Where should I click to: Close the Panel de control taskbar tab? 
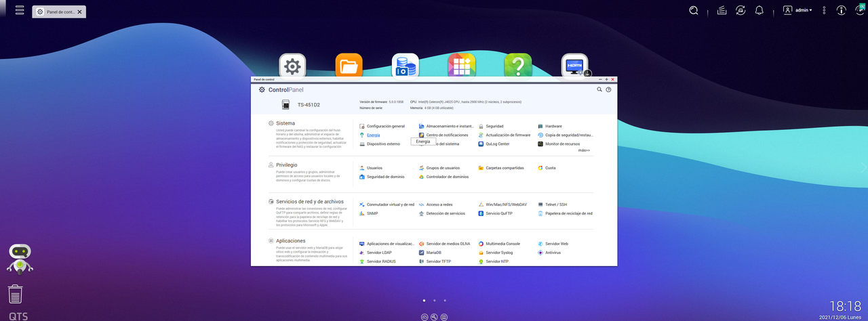pos(80,12)
